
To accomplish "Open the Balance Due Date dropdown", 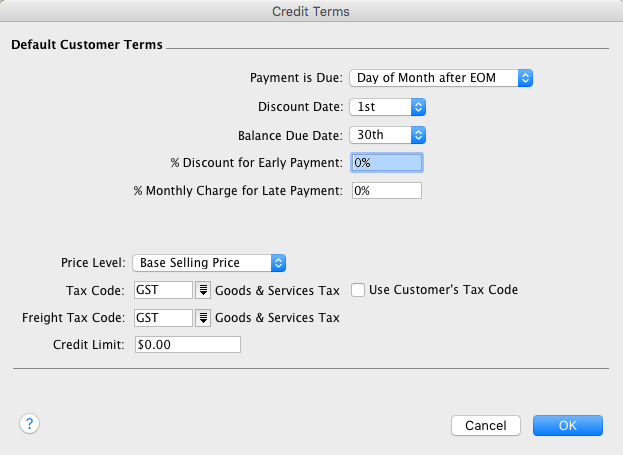I will pyautogui.click(x=388, y=134).
